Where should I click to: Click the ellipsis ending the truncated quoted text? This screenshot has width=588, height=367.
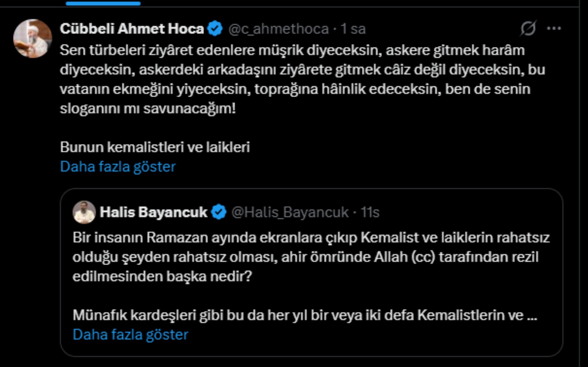[532, 315]
